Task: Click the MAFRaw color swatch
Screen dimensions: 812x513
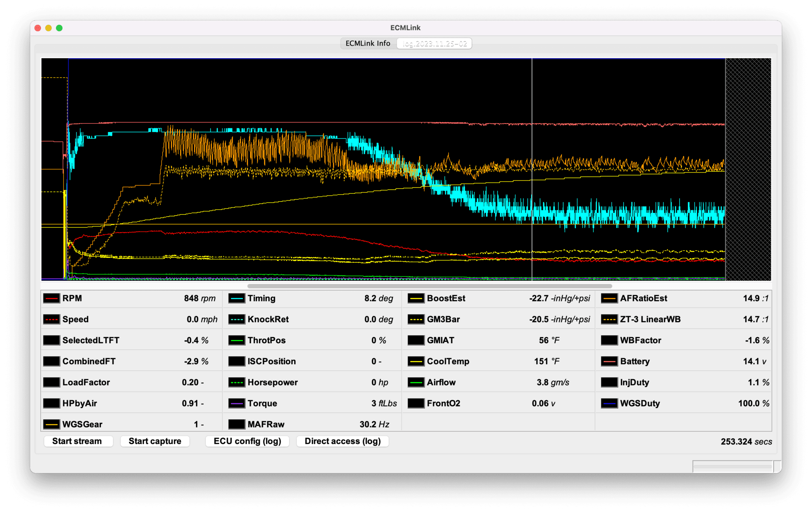Action: pos(237,424)
